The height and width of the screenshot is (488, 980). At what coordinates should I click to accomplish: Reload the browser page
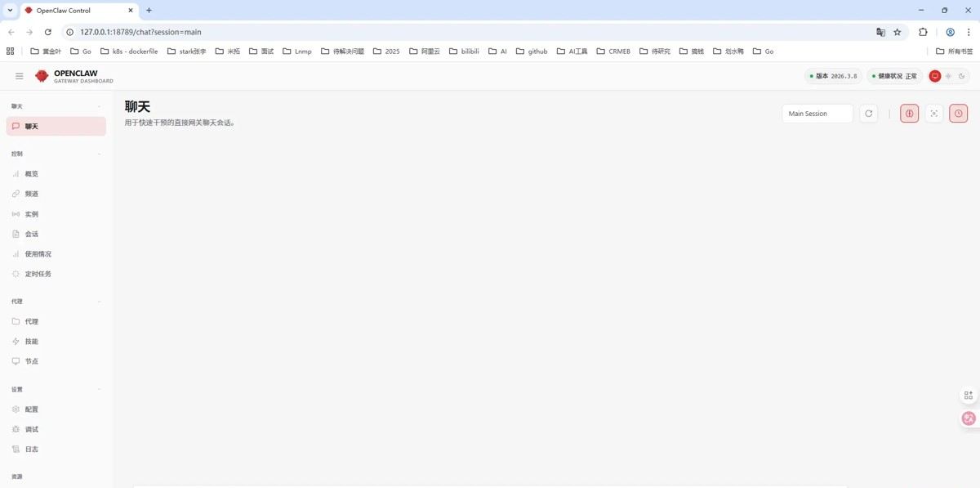[48, 32]
